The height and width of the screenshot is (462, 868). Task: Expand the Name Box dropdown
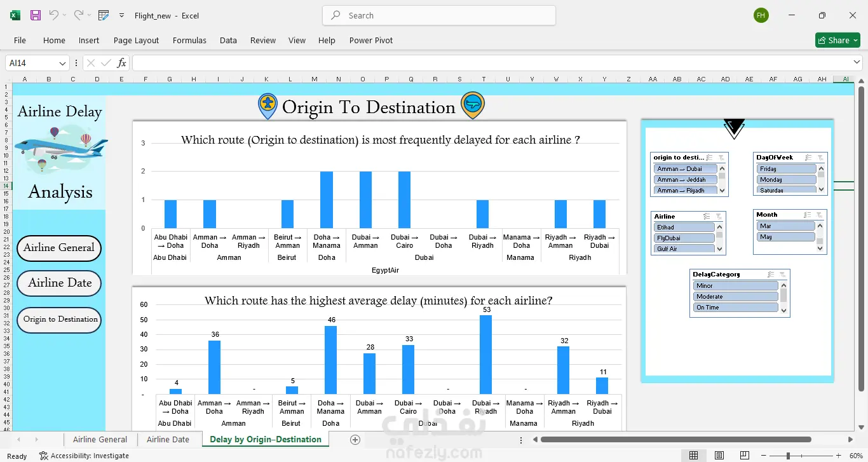[x=62, y=64]
